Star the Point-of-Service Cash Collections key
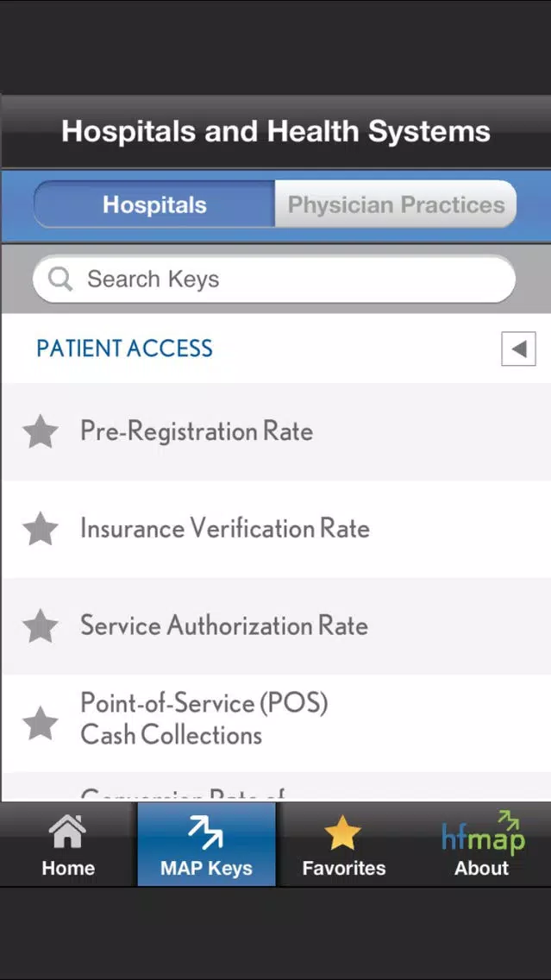 pyautogui.click(x=41, y=723)
